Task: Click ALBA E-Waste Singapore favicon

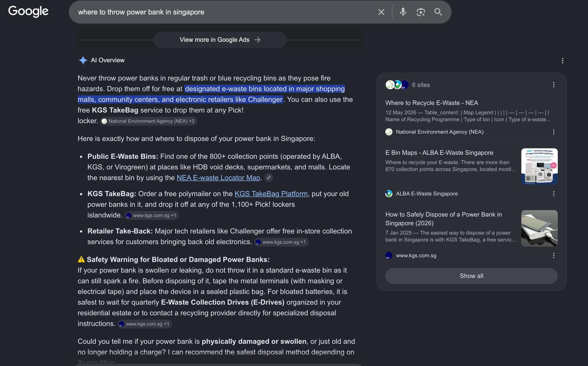Action: pos(389,194)
